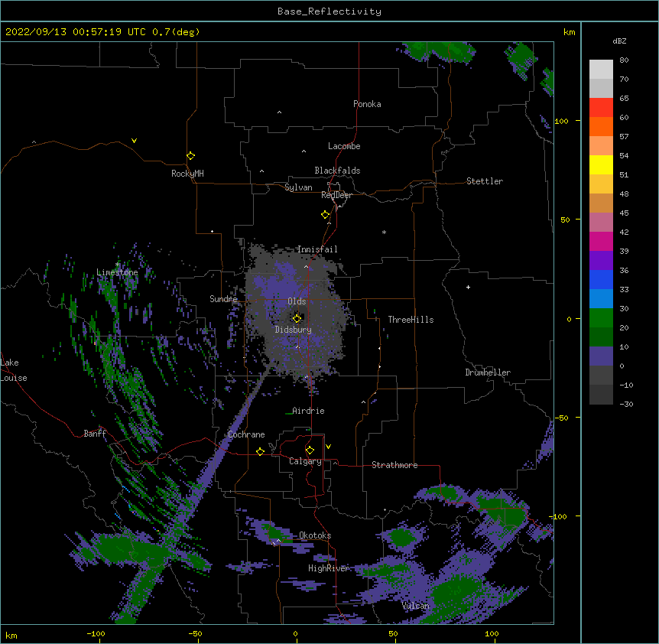Click the Lake Louise label
Image resolution: width=659 pixels, height=644 pixels.
coord(14,370)
